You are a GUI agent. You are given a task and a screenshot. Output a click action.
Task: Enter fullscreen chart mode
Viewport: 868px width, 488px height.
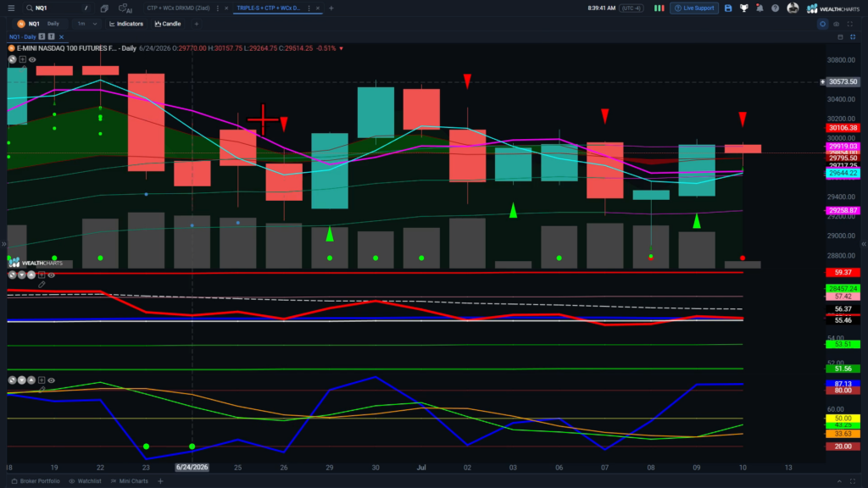pos(850,24)
